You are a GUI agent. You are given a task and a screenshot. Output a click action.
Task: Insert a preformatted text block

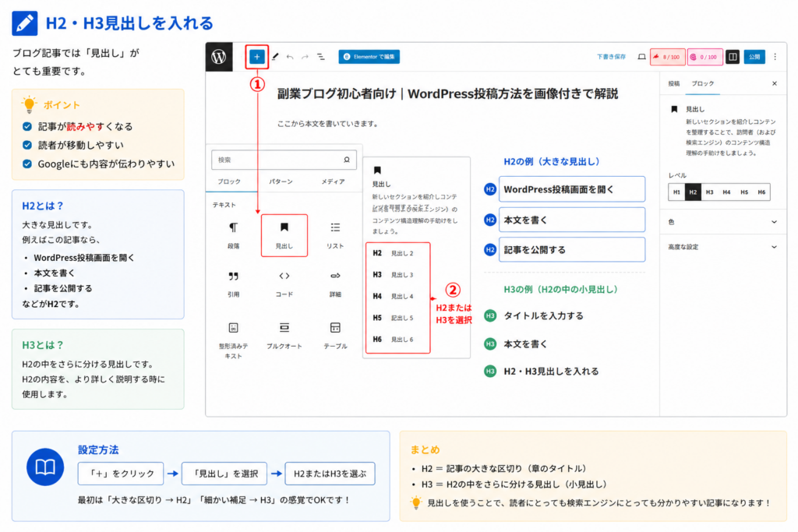tap(233, 340)
